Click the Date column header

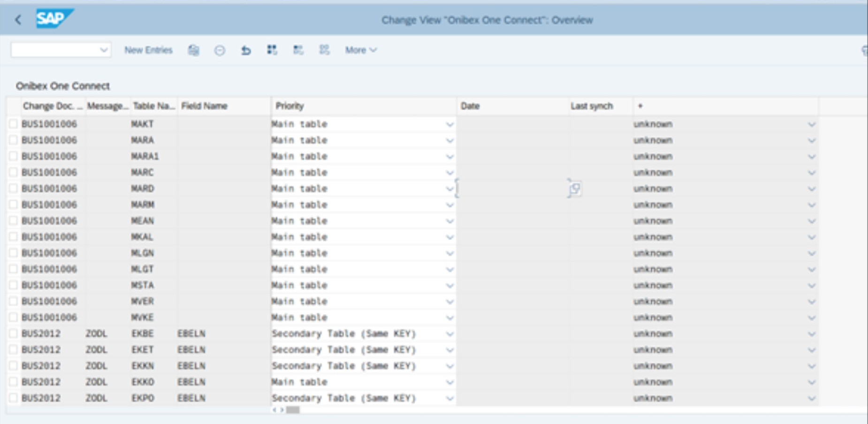pos(512,106)
